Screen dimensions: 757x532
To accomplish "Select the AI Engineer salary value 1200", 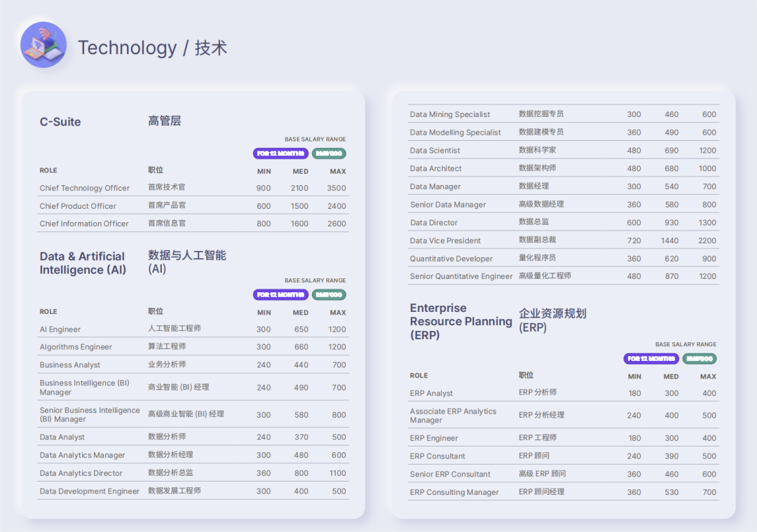I will [x=337, y=329].
